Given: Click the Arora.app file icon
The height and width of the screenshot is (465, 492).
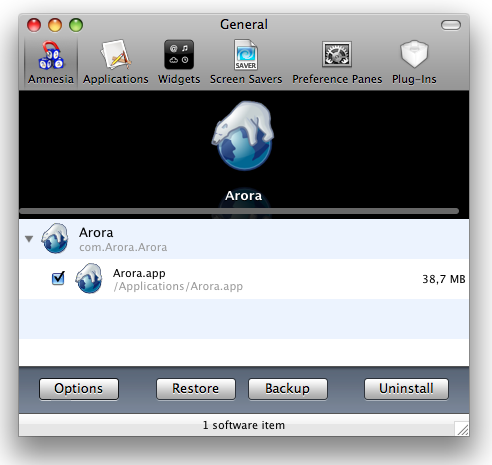Looking at the screenshot, I should point(89,278).
